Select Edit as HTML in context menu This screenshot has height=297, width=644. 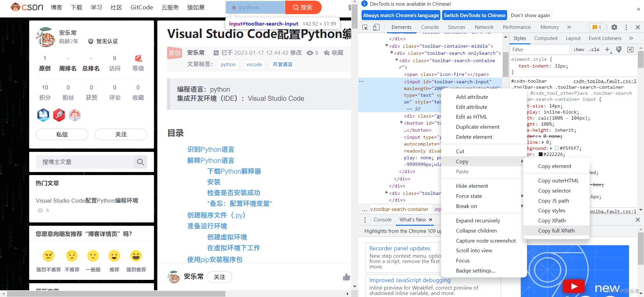[471, 117]
